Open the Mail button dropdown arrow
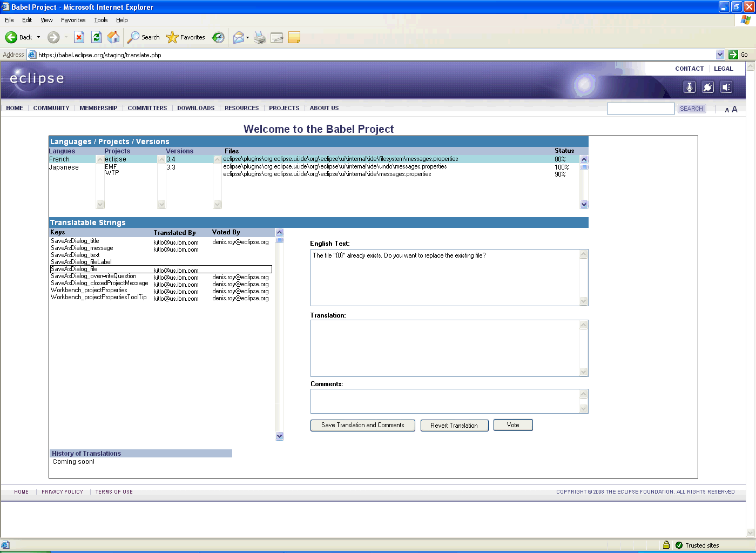756x553 pixels. pyautogui.click(x=247, y=37)
